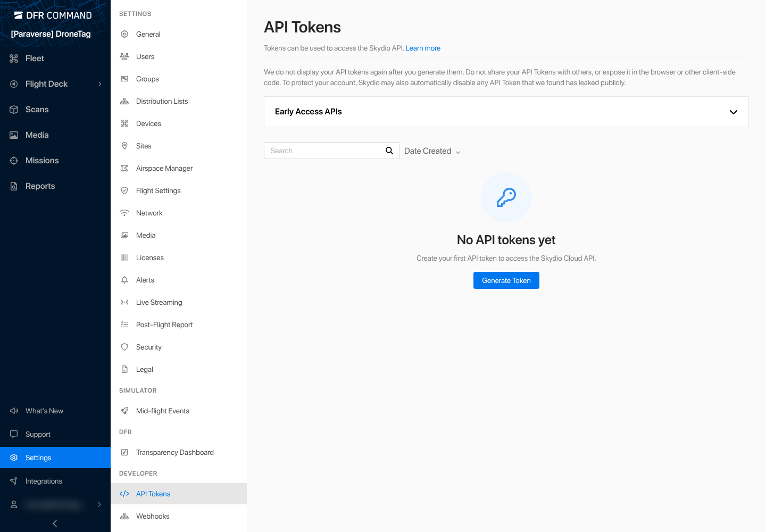Click the key illustration icon
Image resolution: width=766 pixels, height=532 pixels.
tap(506, 197)
